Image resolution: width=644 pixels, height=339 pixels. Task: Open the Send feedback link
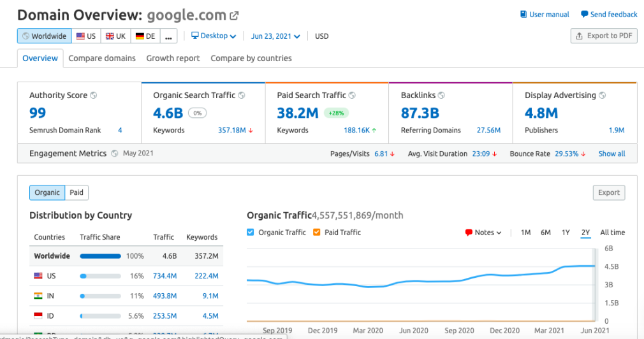tap(609, 15)
